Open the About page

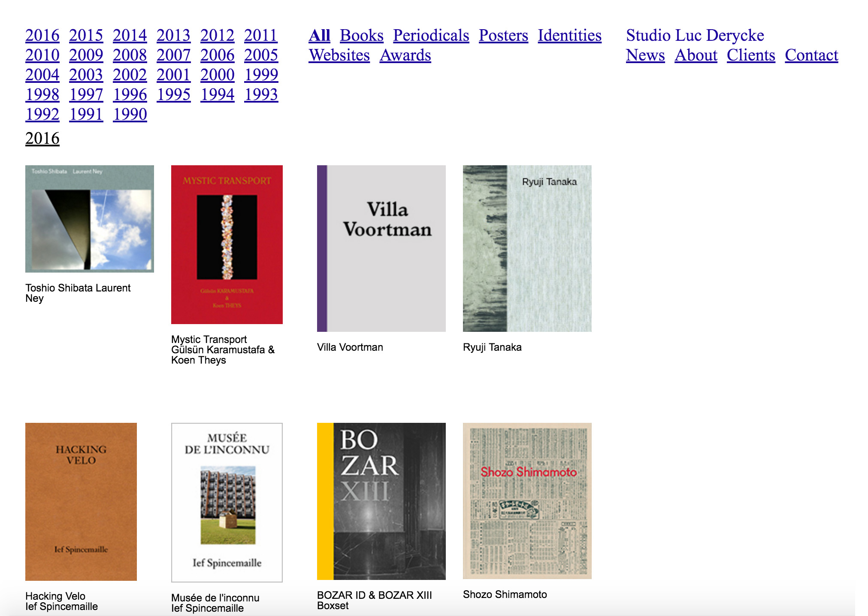[x=696, y=55]
